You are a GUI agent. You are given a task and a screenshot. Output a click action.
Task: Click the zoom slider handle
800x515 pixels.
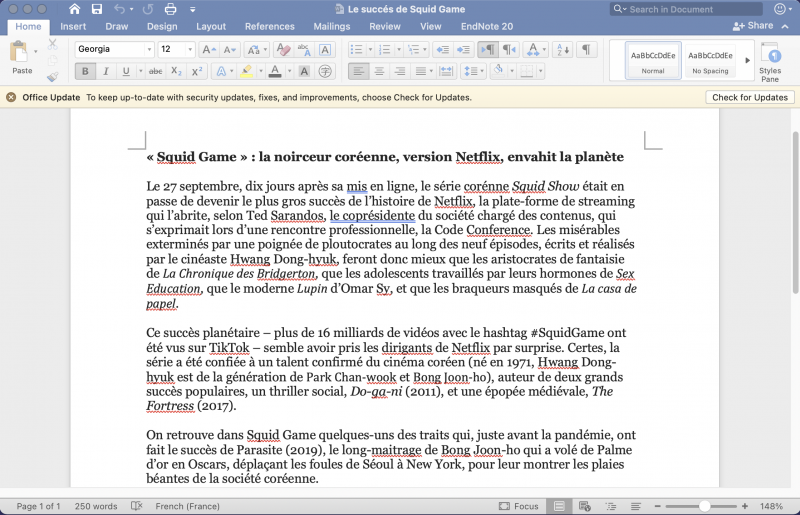[705, 506]
